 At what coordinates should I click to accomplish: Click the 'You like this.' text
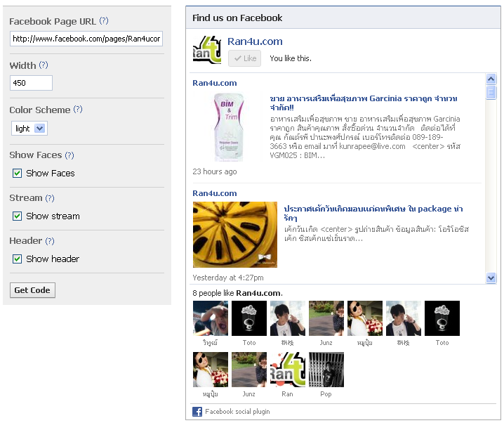[291, 58]
